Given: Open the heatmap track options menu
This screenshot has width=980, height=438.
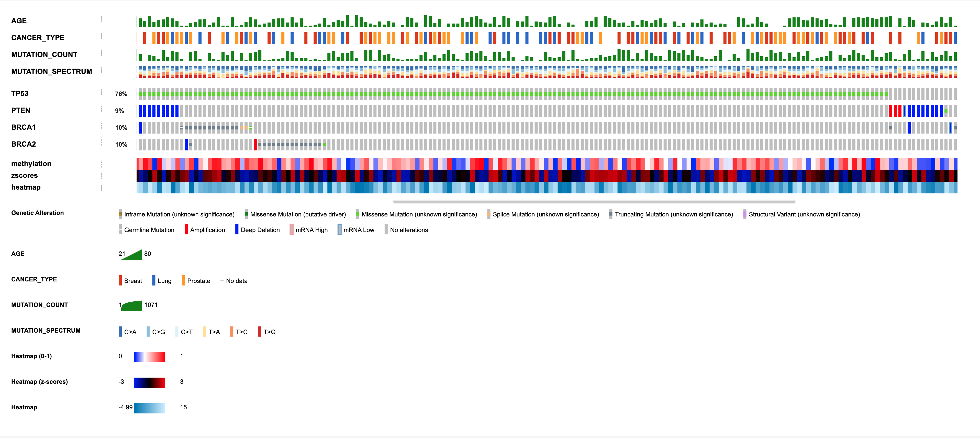Looking at the screenshot, I should [x=101, y=188].
